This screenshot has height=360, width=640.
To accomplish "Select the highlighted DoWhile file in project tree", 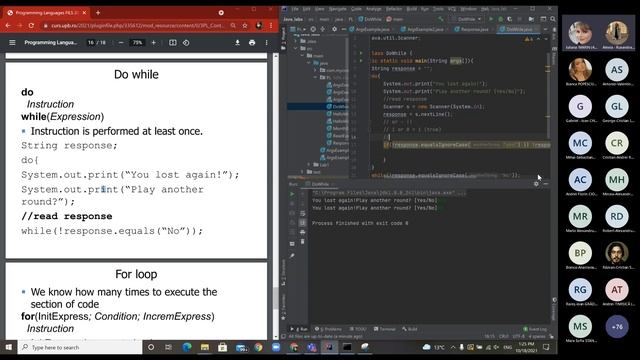I will (x=318, y=107).
